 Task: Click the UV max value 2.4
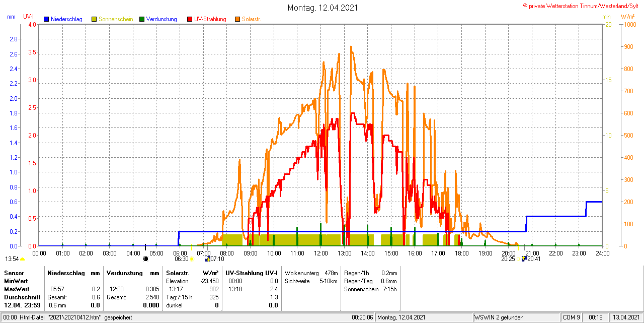tap(274, 289)
